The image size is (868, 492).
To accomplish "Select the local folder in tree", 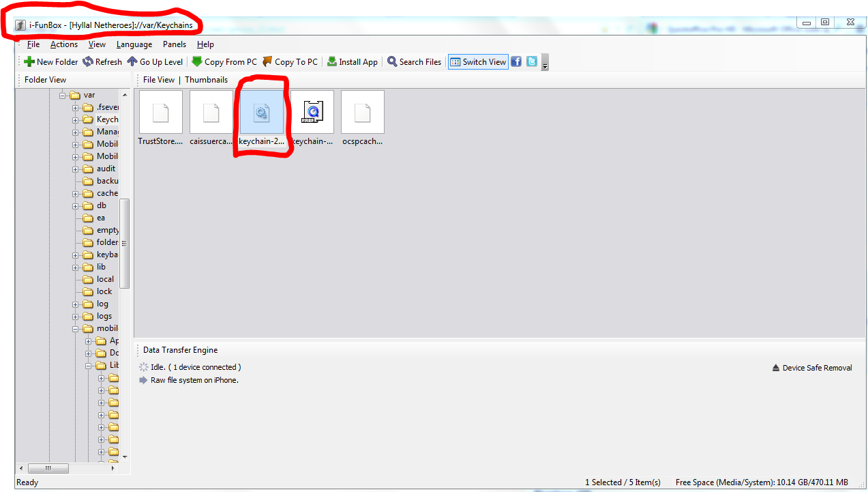I will [x=98, y=279].
